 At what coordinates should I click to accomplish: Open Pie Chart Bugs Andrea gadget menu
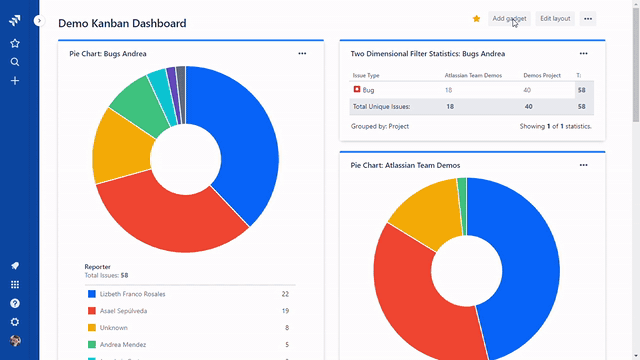[x=302, y=53]
